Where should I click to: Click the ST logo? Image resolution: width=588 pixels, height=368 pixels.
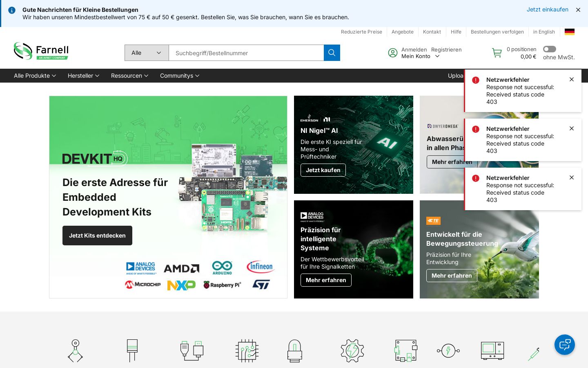click(261, 285)
